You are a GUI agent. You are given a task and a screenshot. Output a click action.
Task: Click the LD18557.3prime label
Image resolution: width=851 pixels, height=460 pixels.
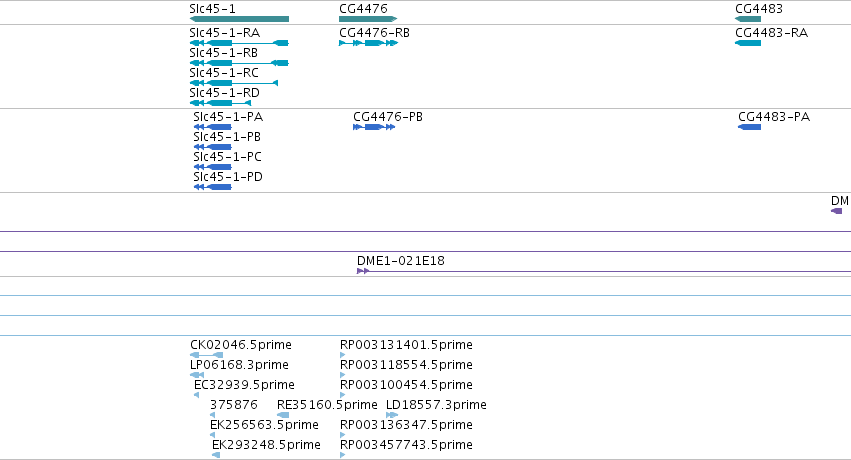[436, 405]
